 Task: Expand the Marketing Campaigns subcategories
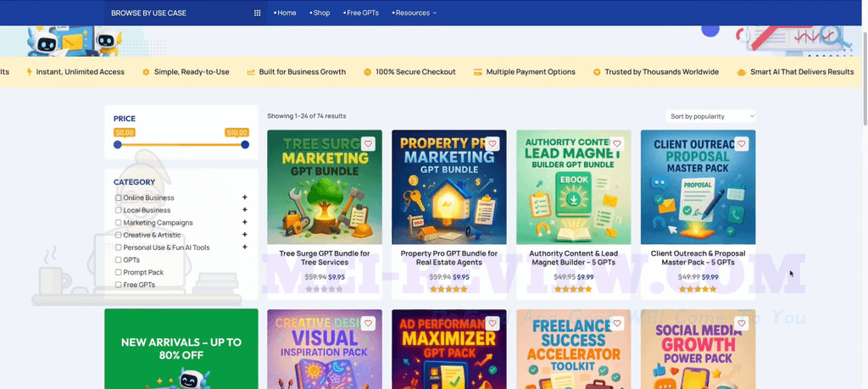tap(245, 222)
